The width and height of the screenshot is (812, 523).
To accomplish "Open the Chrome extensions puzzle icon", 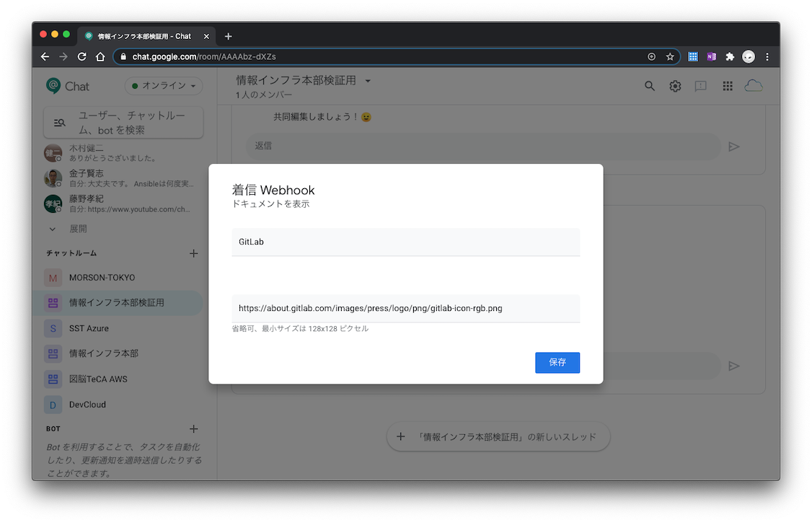I will [730, 56].
